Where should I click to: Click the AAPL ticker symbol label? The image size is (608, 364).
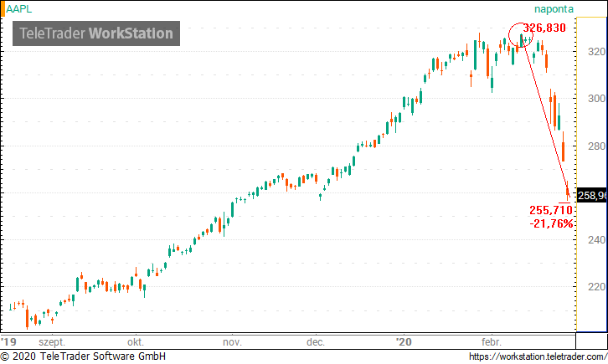pos(19,9)
